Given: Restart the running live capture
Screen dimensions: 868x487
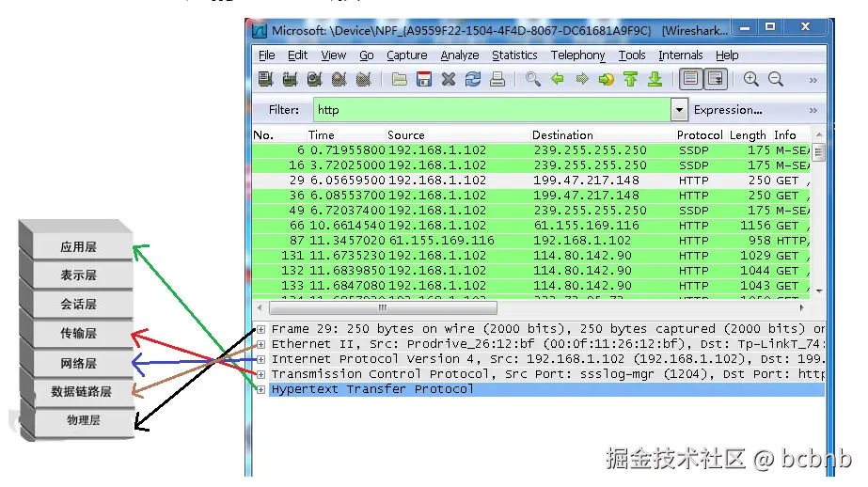Looking at the screenshot, I should point(363,79).
